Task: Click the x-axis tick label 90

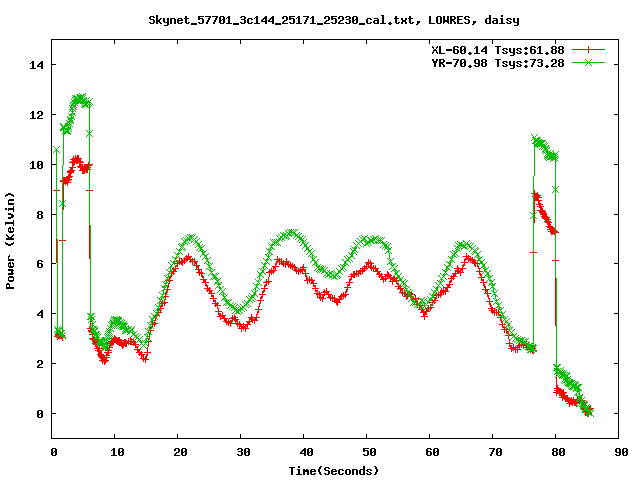Action: pos(621,452)
